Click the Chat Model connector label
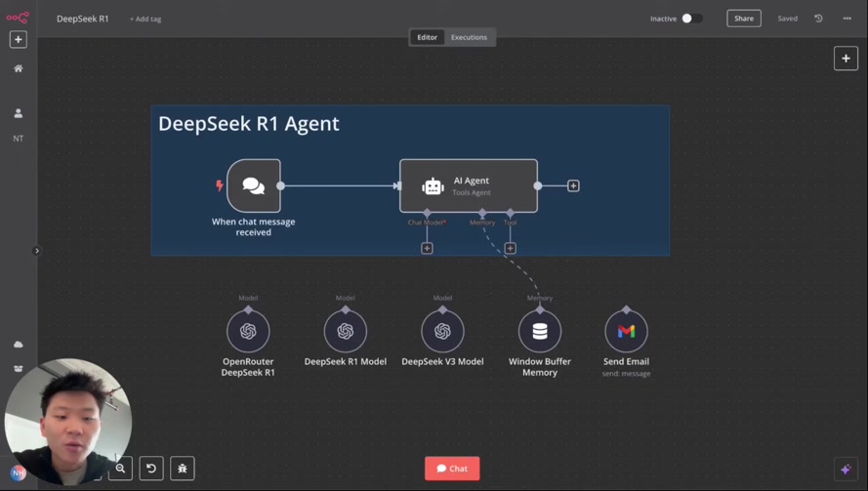 coord(427,223)
